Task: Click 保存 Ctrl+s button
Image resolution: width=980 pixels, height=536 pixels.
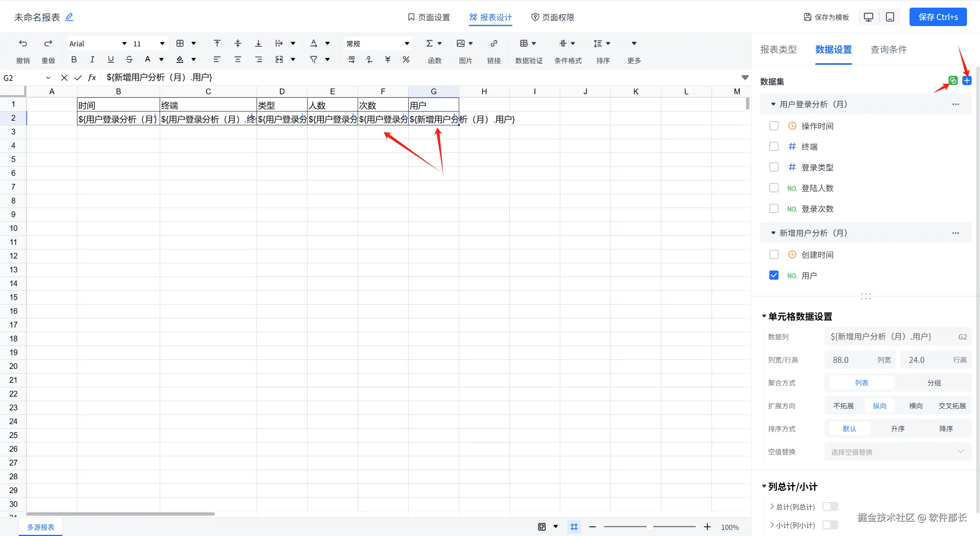Action: pos(938,17)
